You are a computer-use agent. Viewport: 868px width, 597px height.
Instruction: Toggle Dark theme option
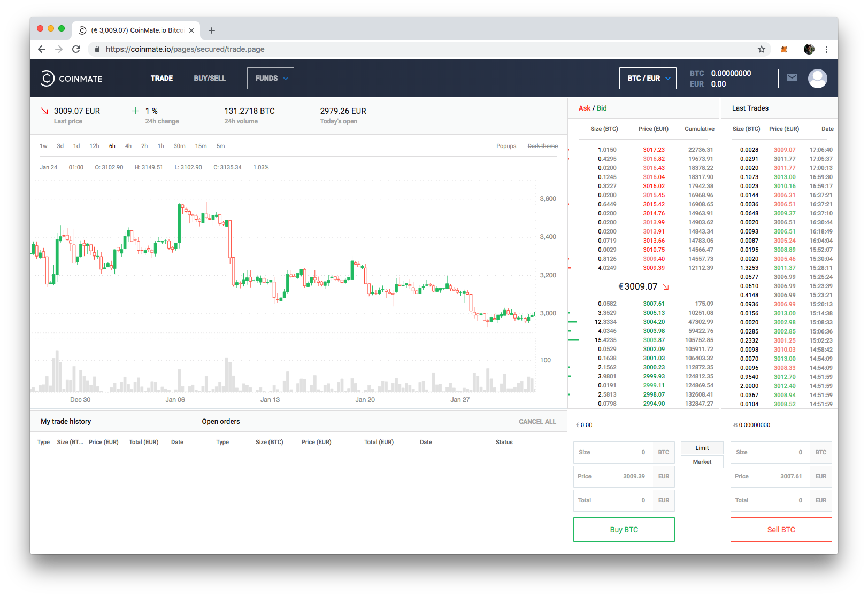tap(542, 146)
